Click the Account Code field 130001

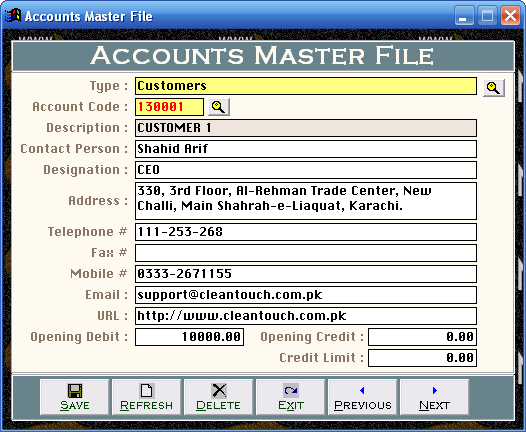point(169,107)
